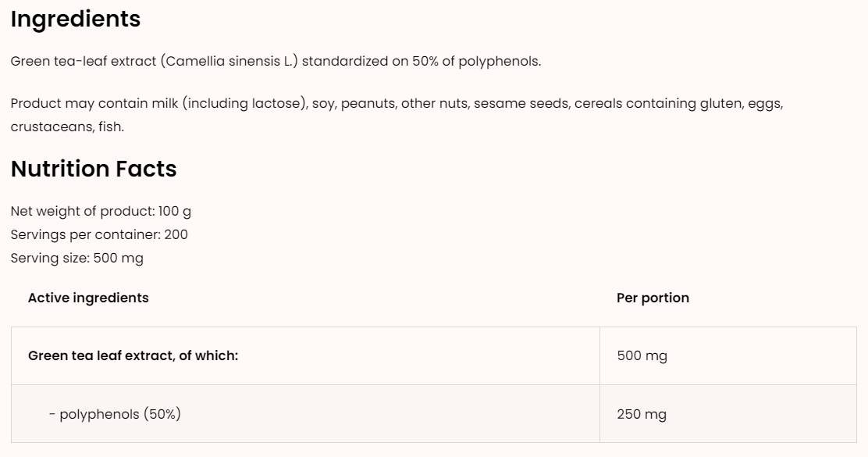The image size is (868, 457).
Task: Select the polyphenols (50%) table row label
Action: (x=115, y=414)
